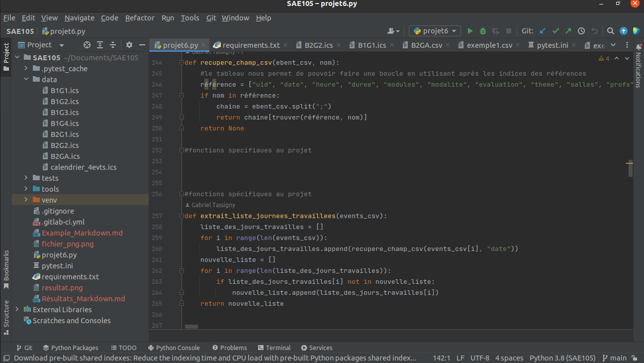
Task: Toggle tool window bars icon bottom-left
Action: (6, 358)
